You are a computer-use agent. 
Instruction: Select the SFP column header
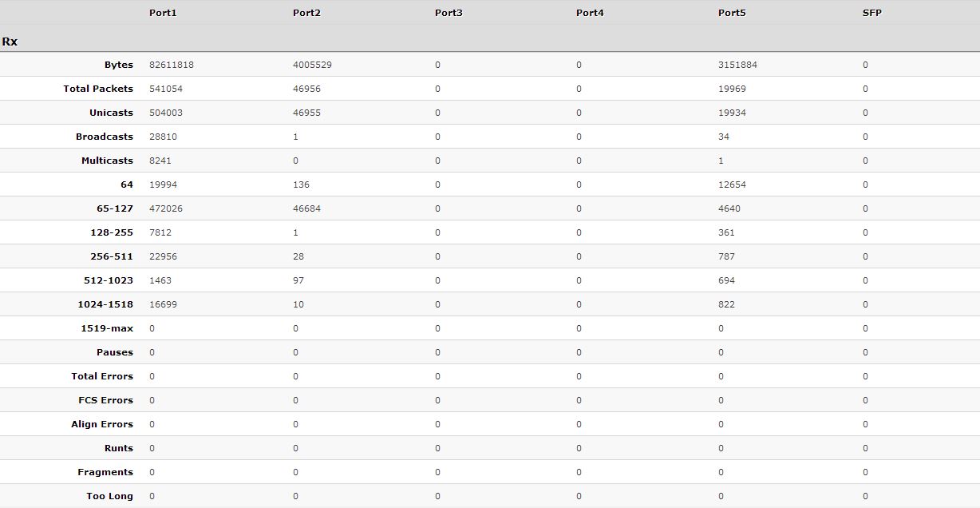(x=872, y=13)
